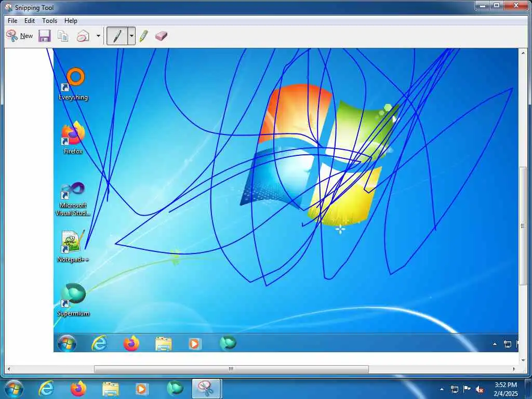The image size is (532, 399).
Task: Click network tray icon inside captured snip
Action: click(x=508, y=344)
